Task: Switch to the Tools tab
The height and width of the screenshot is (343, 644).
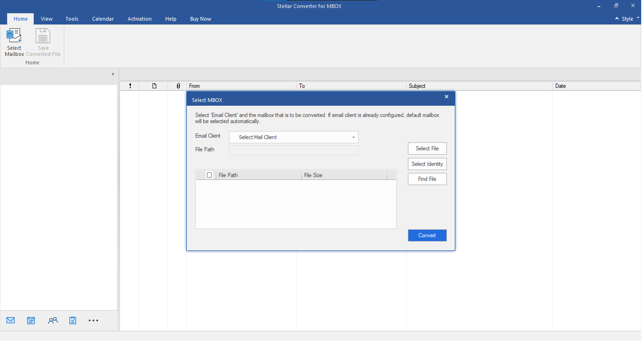Action: click(72, 19)
